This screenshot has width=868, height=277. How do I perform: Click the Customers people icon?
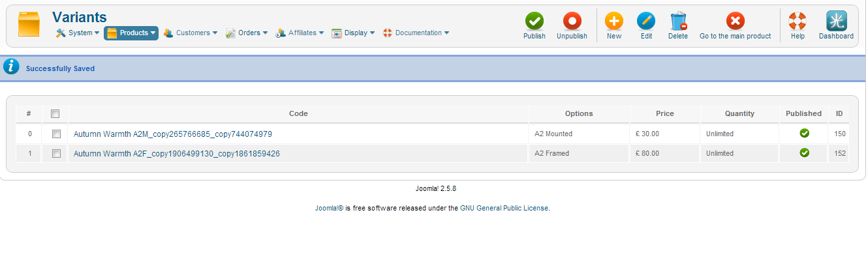(168, 33)
